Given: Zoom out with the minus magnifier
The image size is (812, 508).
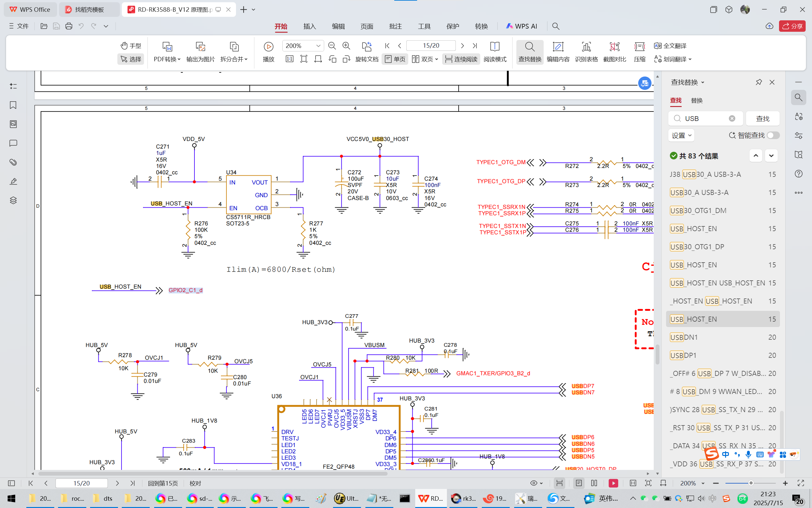Looking at the screenshot, I should tap(332, 45).
